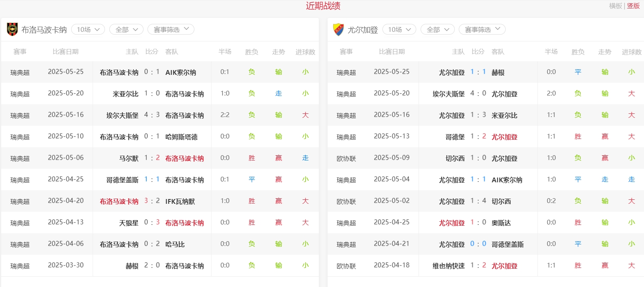Click the 进球数 column header in left table
The height and width of the screenshot is (287, 644).
pos(305,52)
